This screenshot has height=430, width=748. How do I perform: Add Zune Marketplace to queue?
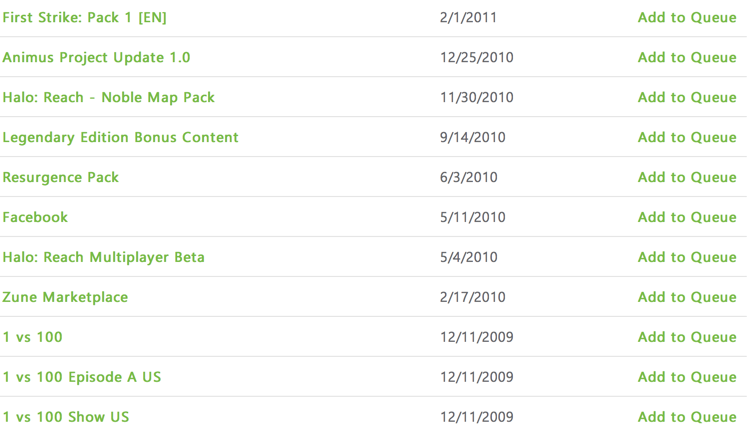coord(687,297)
